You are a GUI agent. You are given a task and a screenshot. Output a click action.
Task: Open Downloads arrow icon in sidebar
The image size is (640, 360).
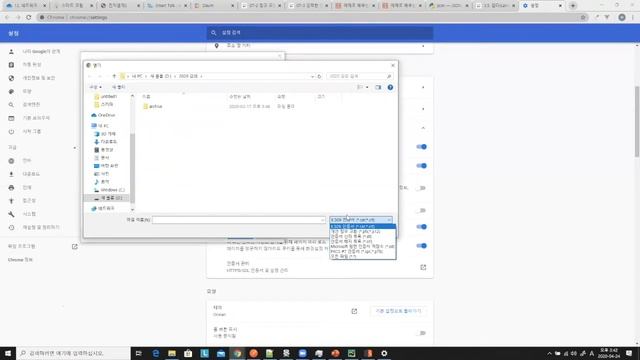pyautogui.click(x=11, y=174)
